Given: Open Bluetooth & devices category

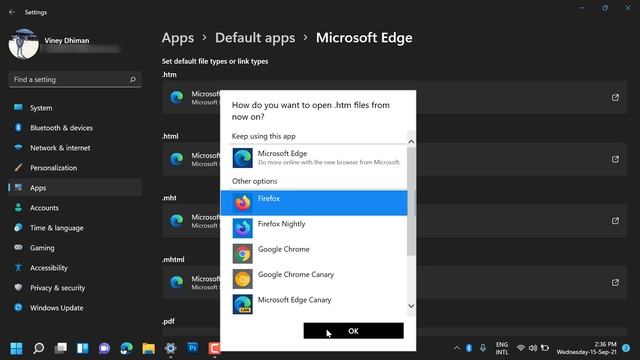Looking at the screenshot, I should [75, 128].
